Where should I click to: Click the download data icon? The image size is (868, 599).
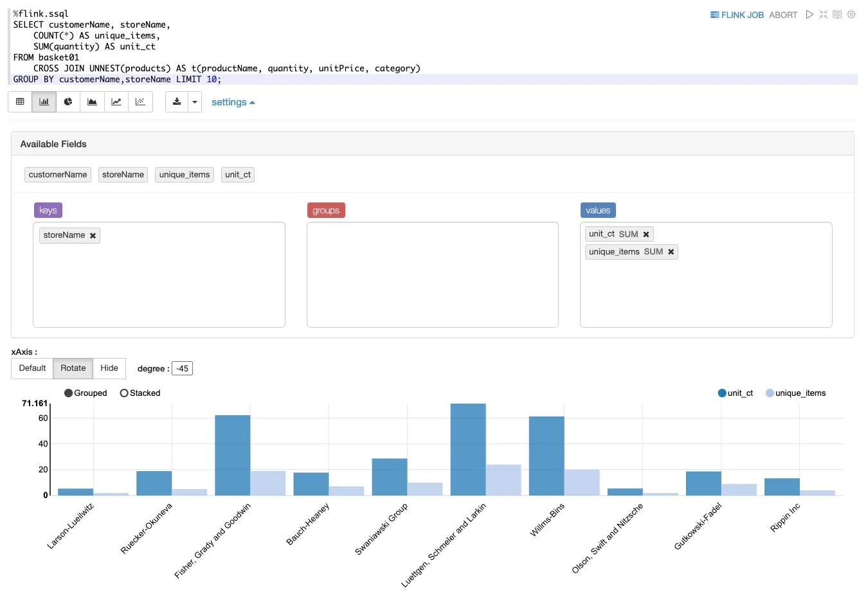(177, 102)
